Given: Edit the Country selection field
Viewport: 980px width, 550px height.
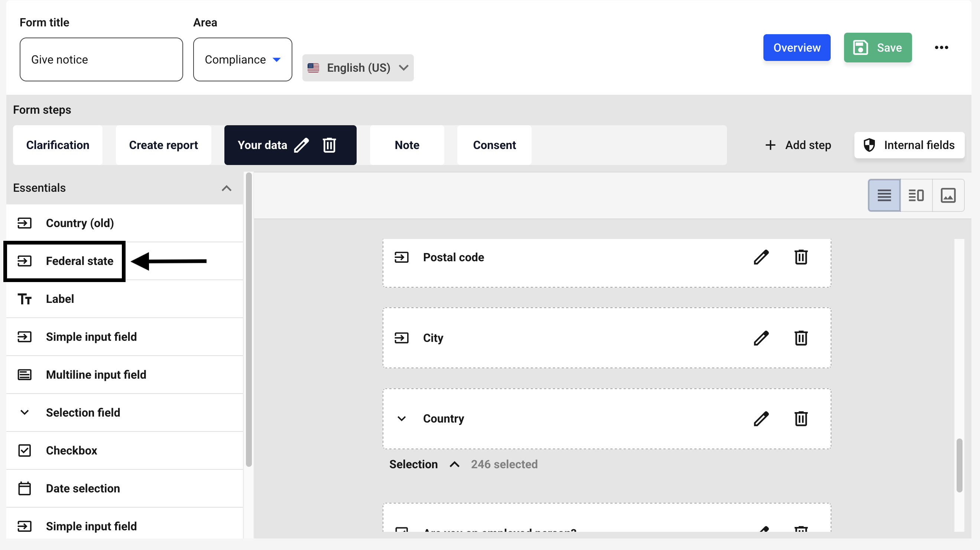Looking at the screenshot, I should [761, 419].
